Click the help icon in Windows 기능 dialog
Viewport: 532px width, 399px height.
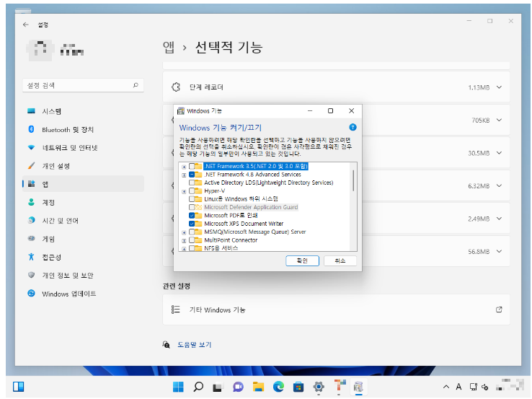tap(353, 127)
